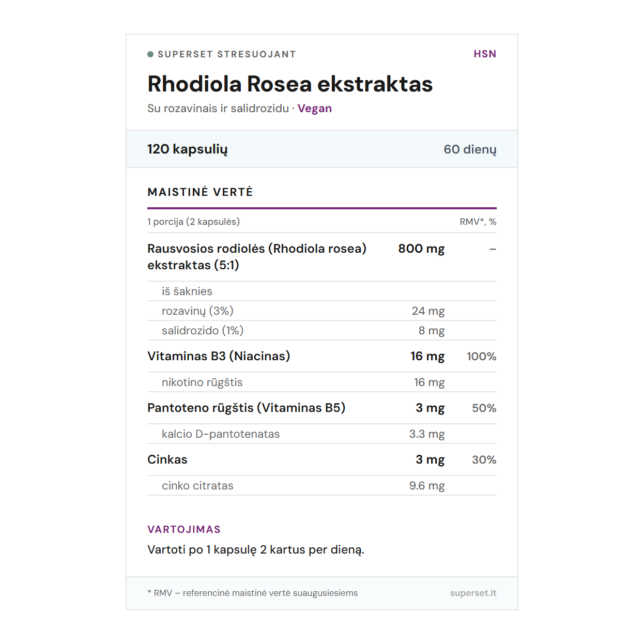
Task: Click the Maistinė vertė section heading
Action: (x=200, y=192)
